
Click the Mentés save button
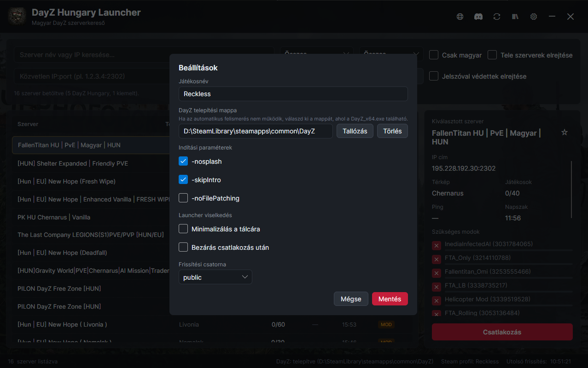pyautogui.click(x=390, y=299)
